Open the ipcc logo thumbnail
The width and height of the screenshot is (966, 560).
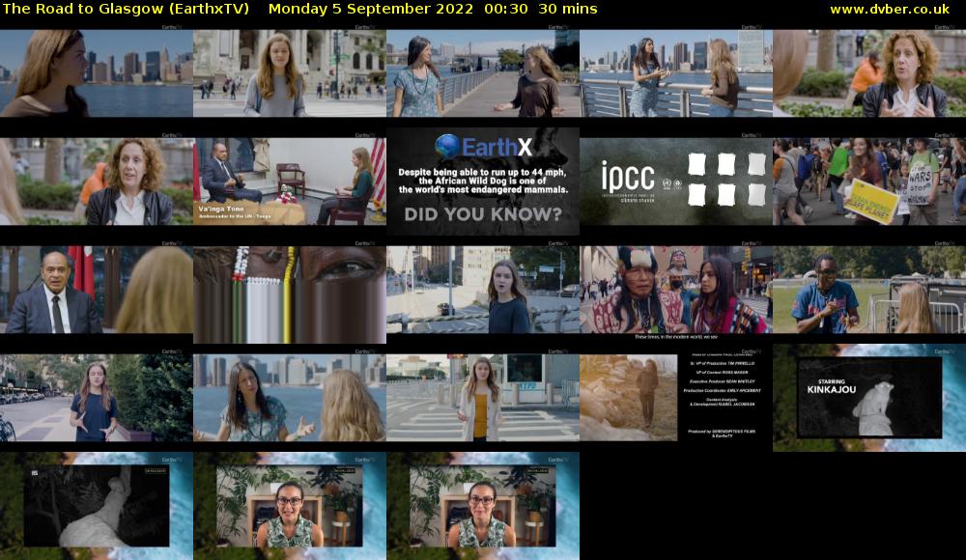[676, 182]
